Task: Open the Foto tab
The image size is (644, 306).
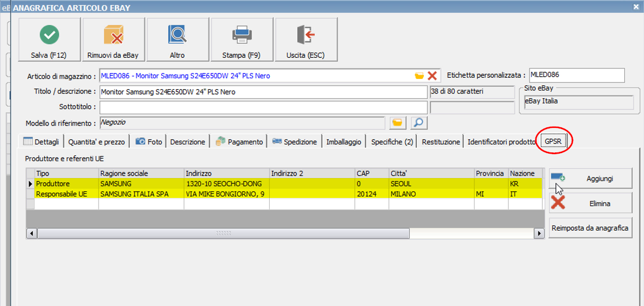Action: point(149,142)
